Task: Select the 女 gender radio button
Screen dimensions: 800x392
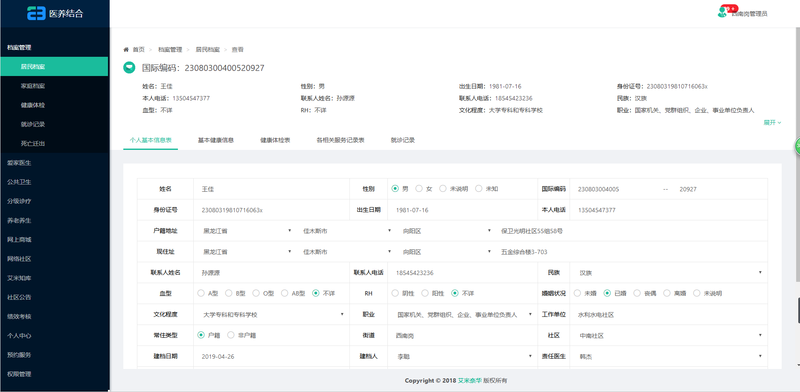Action: coord(419,189)
